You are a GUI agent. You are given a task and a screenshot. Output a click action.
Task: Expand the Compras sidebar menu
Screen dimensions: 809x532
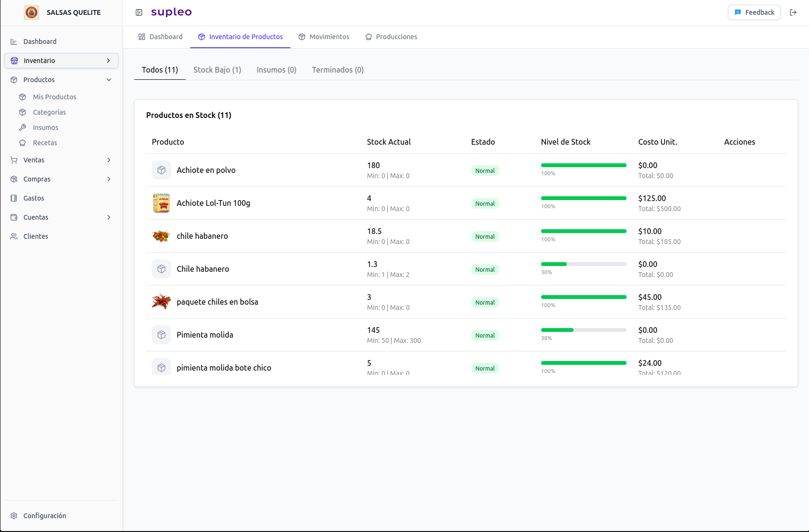tap(108, 179)
